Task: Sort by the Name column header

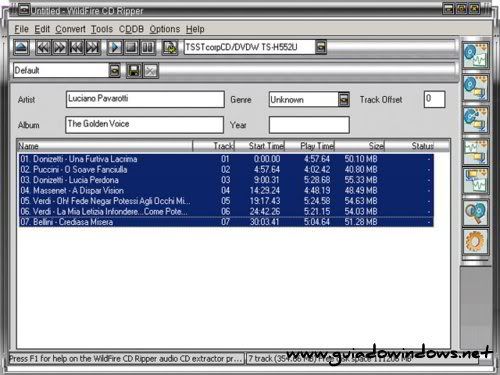Action: pyautogui.click(x=105, y=146)
